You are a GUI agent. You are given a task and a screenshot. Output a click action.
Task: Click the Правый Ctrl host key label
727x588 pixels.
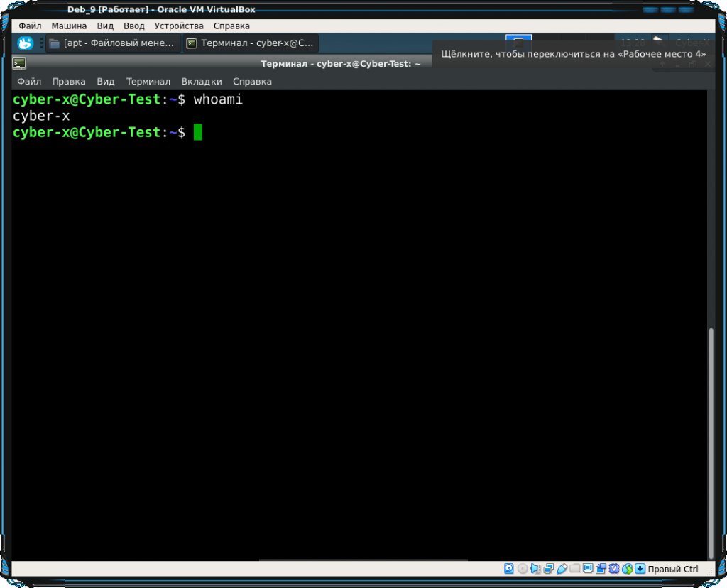click(673, 570)
